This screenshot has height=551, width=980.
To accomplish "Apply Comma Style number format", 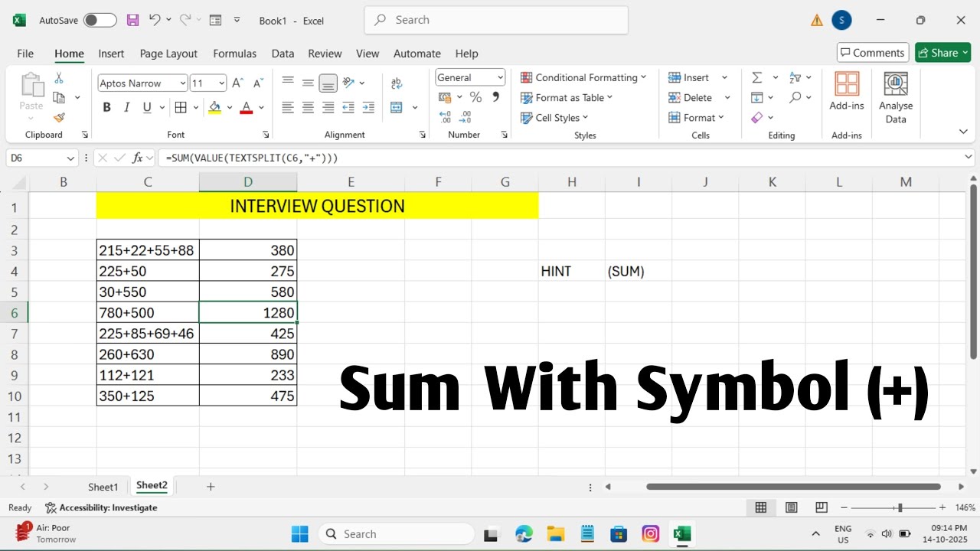I will point(496,97).
